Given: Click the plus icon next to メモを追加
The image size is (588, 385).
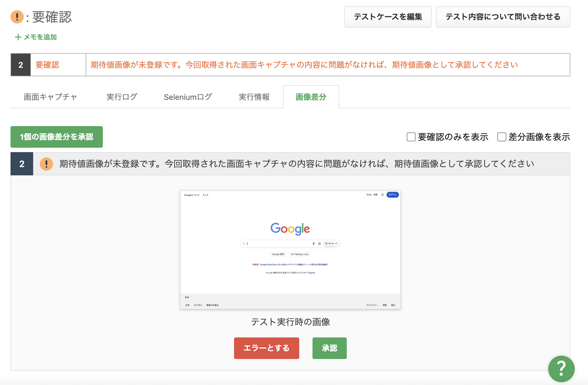Looking at the screenshot, I should pyautogui.click(x=18, y=37).
